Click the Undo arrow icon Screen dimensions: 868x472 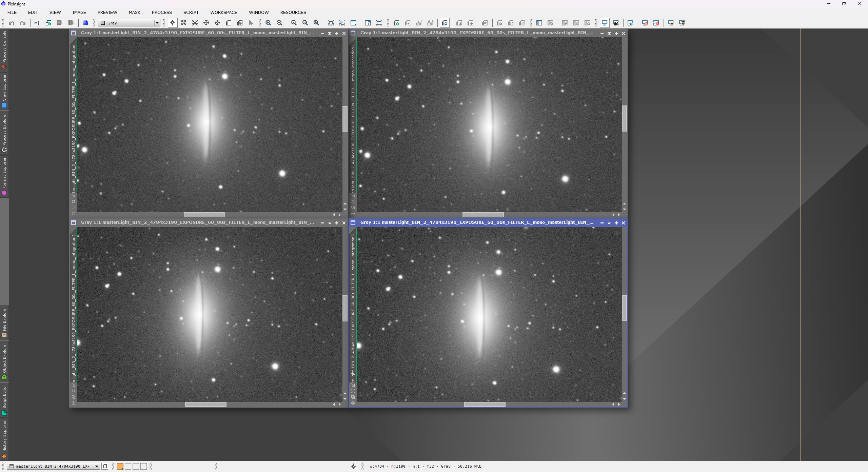(12, 23)
